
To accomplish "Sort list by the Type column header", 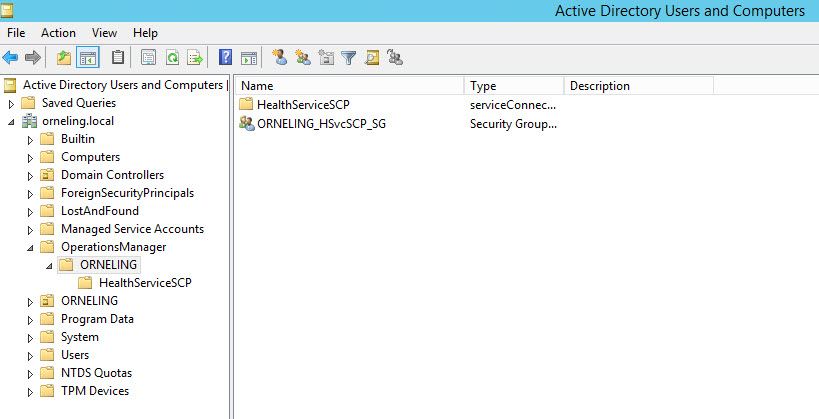I will (513, 86).
